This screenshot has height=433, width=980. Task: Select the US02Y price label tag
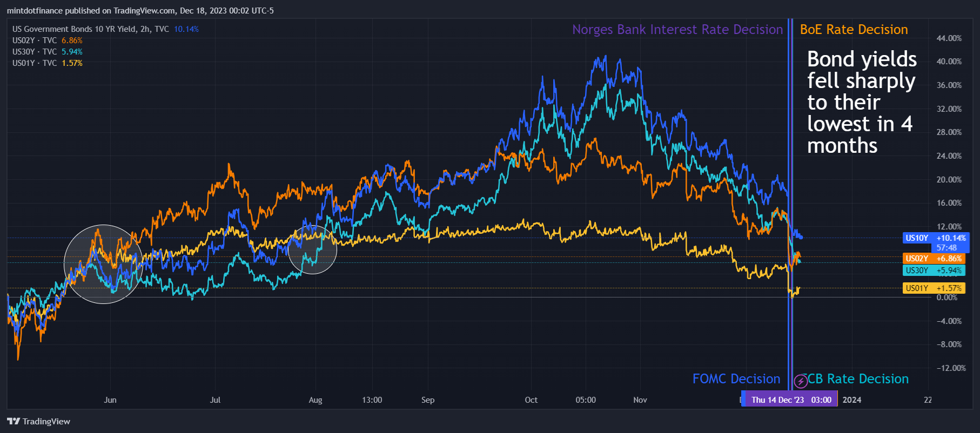[x=934, y=259]
